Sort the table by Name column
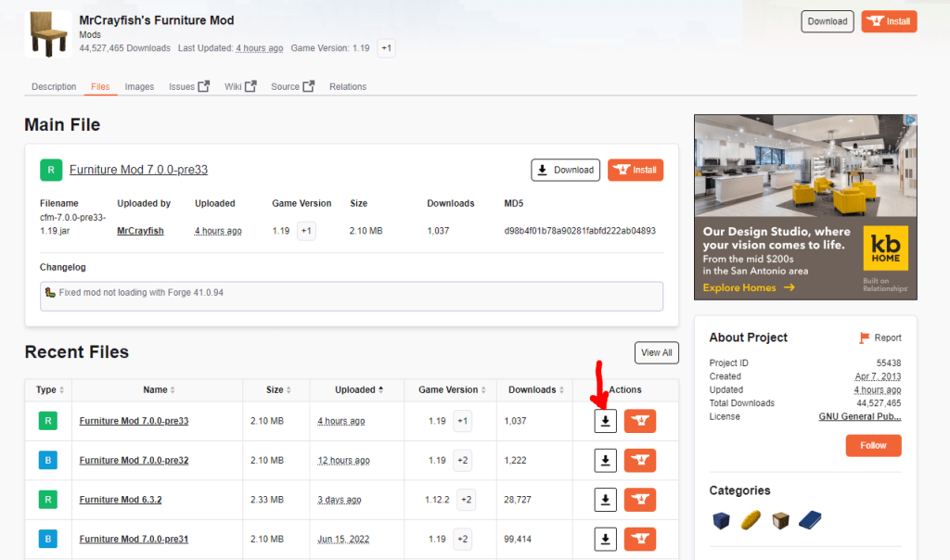The image size is (950, 560). point(159,390)
